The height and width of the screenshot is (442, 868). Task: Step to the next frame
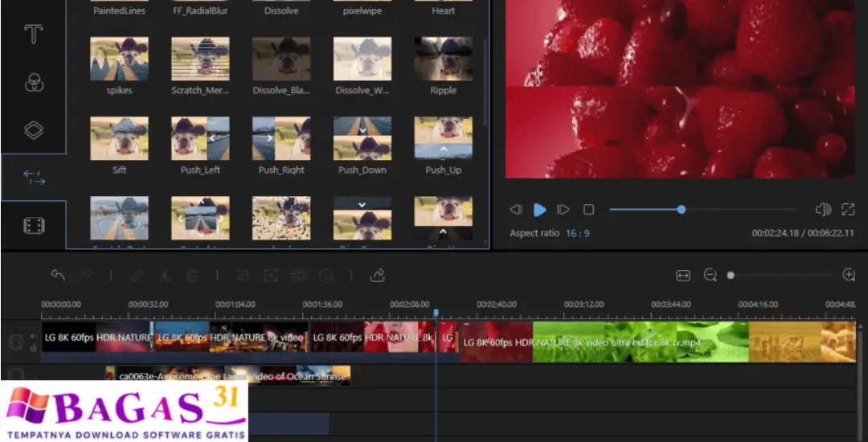point(563,210)
